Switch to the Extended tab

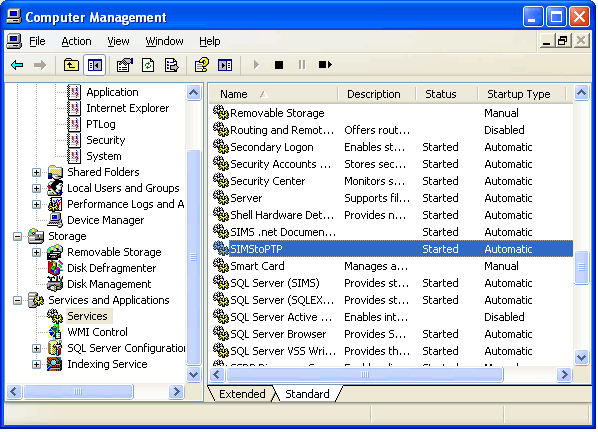coord(242,394)
